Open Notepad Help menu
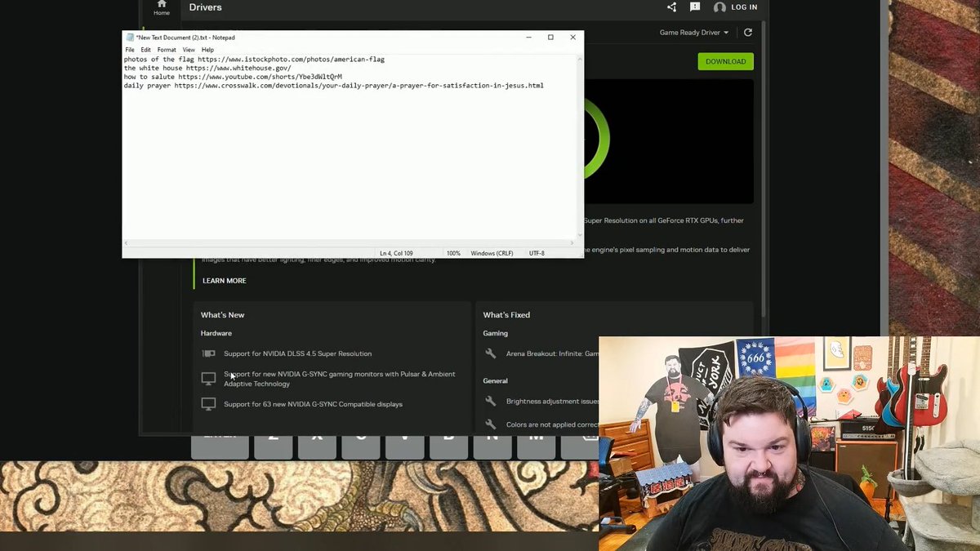 point(207,50)
